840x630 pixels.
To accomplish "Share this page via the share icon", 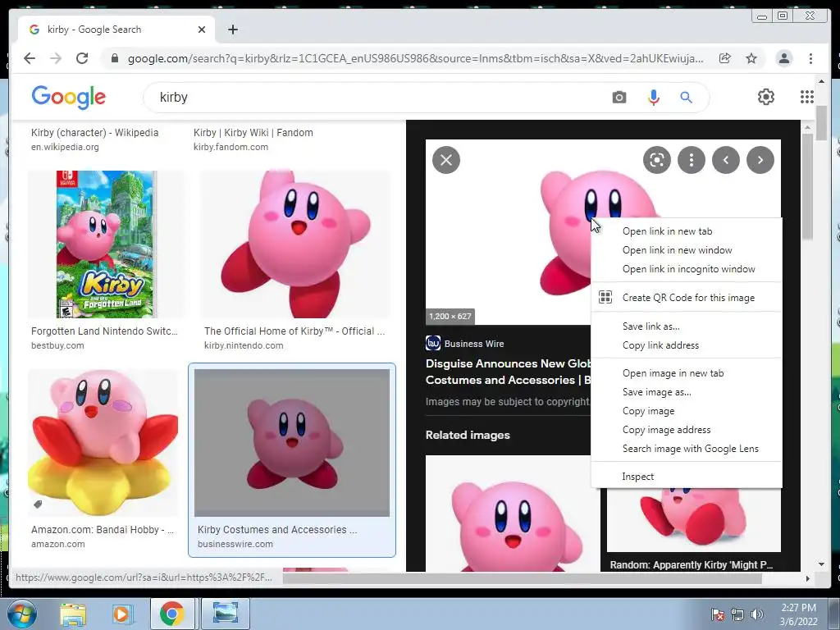I will coord(724,58).
